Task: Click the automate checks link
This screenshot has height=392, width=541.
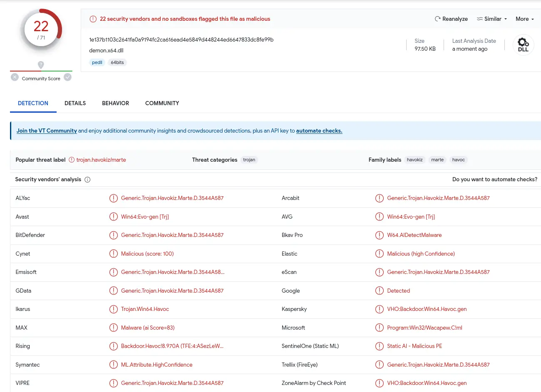Action: 319,131
